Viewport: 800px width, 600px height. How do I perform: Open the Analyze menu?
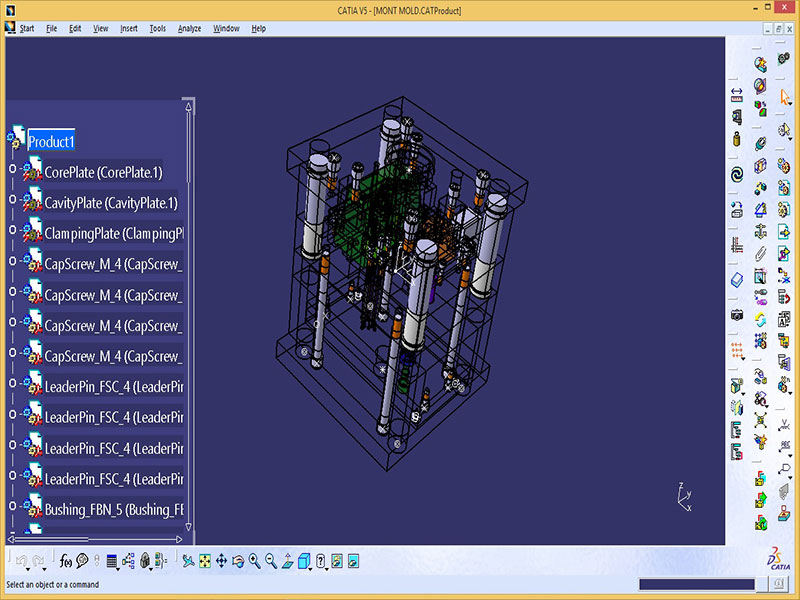pos(189,28)
